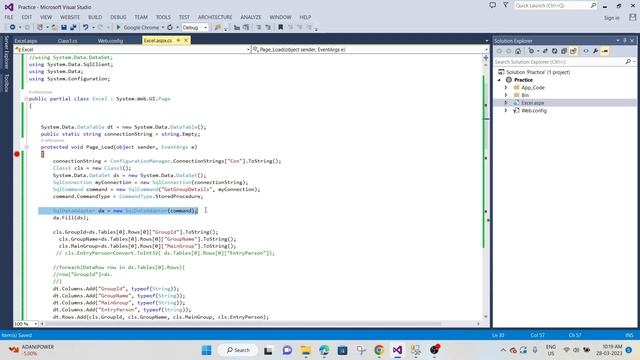
Task: Open the feedback speech bubble icon
Action: 493,5
